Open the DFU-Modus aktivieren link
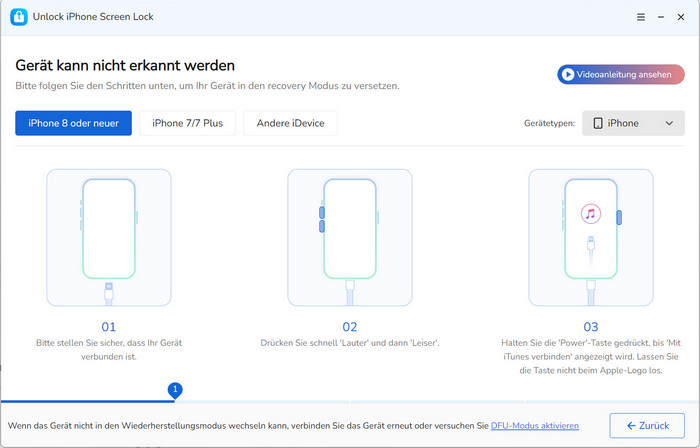Viewport: 700px width, 448px height. coord(535,426)
